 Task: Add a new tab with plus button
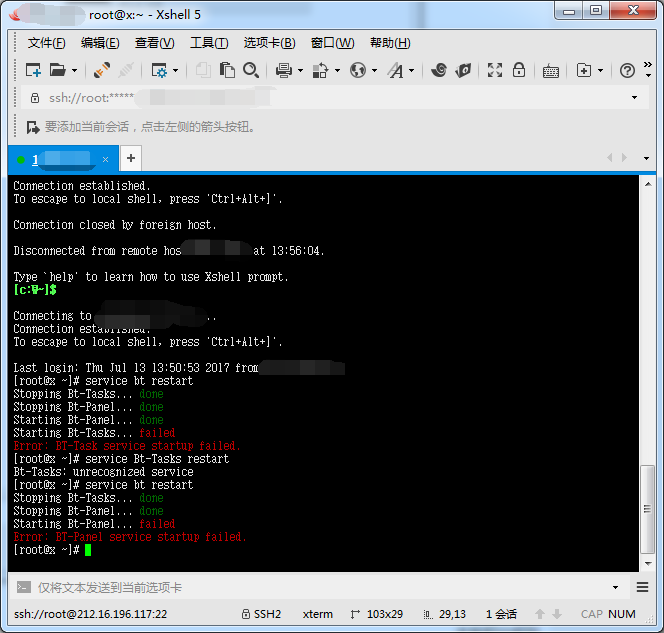pos(131,158)
